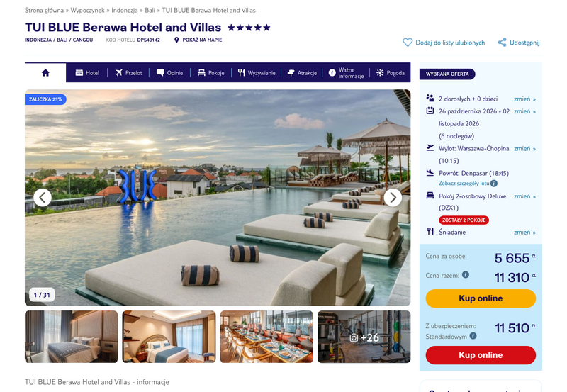The height and width of the screenshot is (392, 567).
Task: Click the home icon tab
Action: (45, 73)
